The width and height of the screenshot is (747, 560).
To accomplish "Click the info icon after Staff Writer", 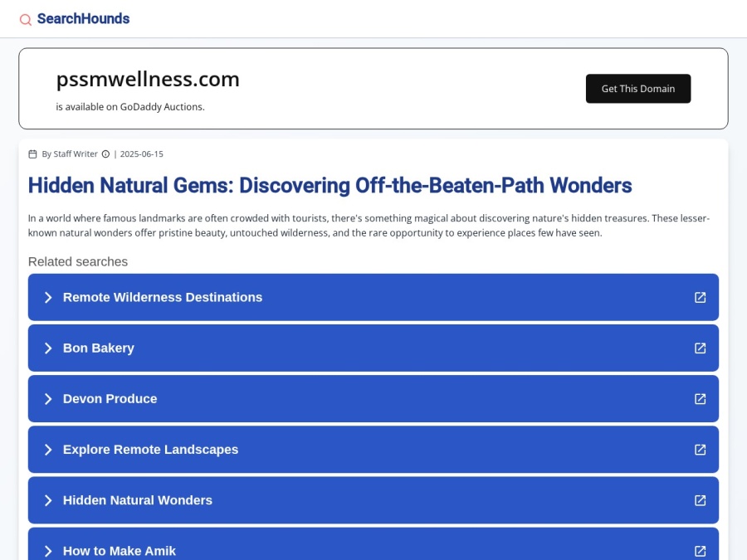I will [105, 153].
